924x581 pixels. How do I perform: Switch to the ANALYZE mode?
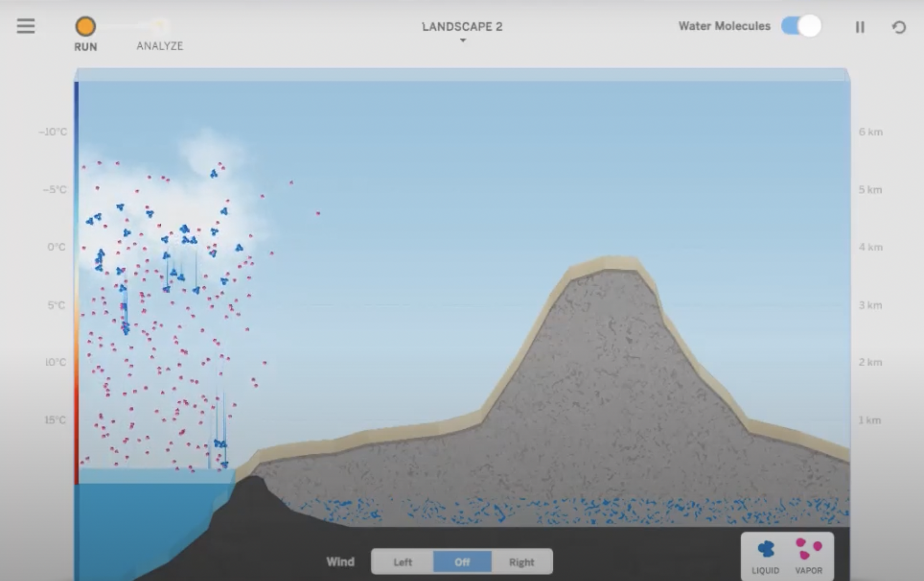pyautogui.click(x=160, y=46)
